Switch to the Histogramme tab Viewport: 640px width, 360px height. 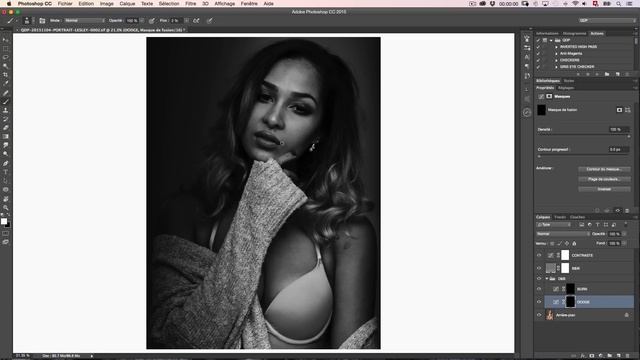[x=574, y=33]
